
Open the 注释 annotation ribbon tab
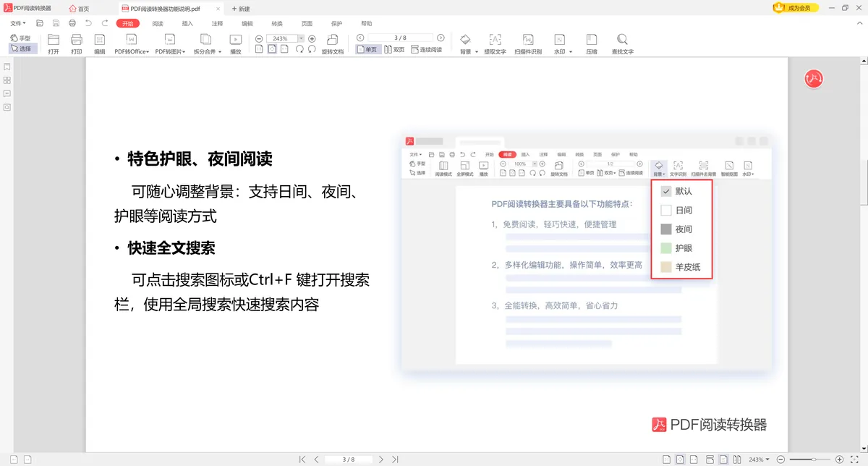click(217, 23)
